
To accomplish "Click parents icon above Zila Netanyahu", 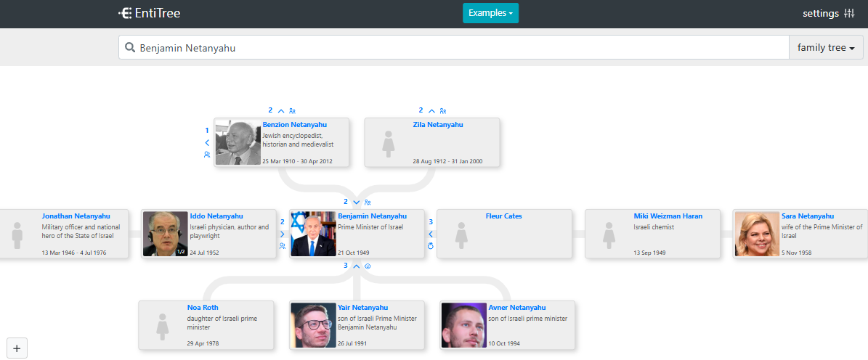I will (x=443, y=111).
